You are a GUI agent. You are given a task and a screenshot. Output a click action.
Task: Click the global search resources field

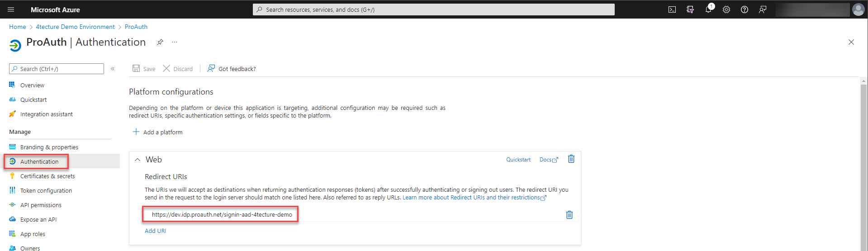point(433,9)
